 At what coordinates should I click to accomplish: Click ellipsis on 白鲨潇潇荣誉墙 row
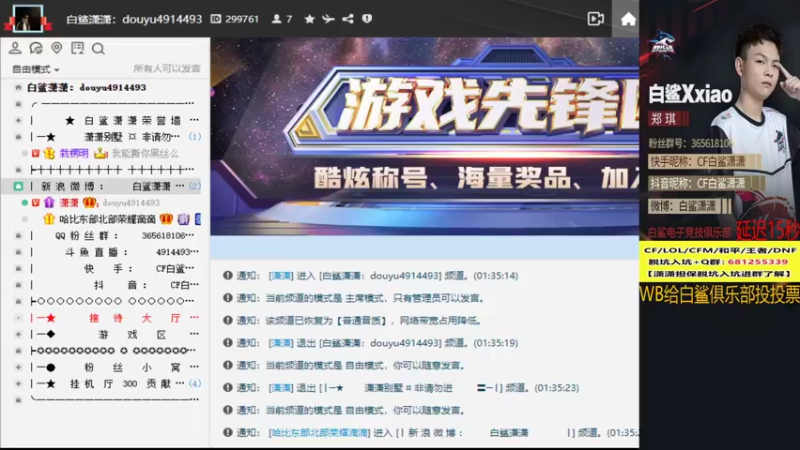[194, 120]
